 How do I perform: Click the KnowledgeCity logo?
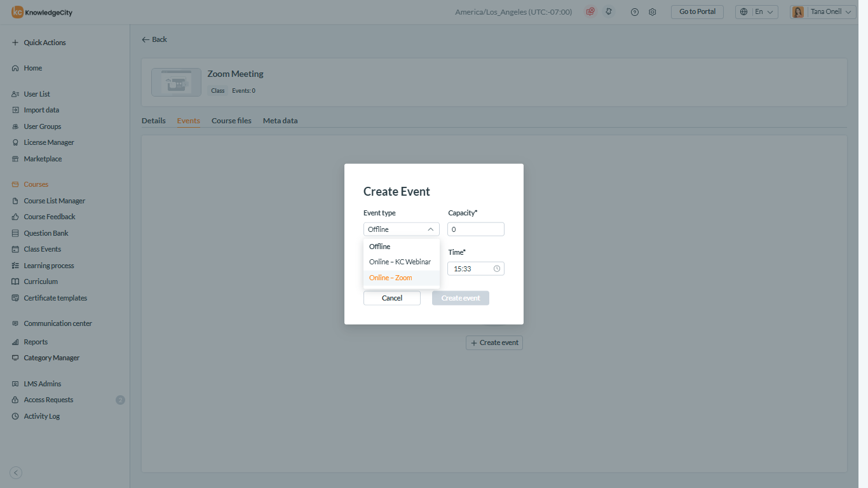(42, 12)
